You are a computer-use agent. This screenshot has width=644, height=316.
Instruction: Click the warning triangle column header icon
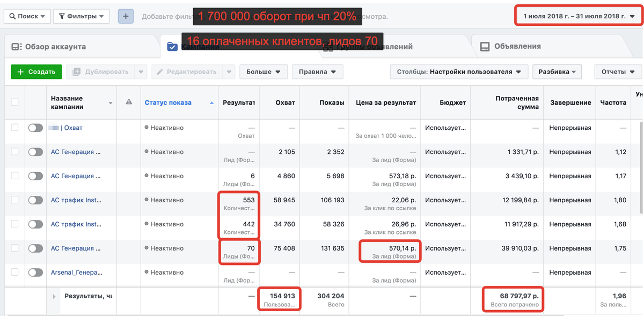[129, 102]
